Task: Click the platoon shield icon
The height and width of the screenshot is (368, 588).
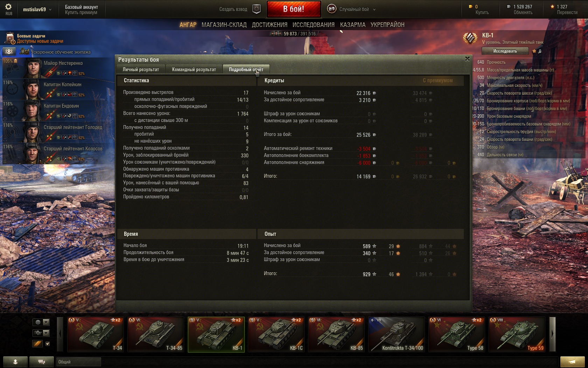Action: [257, 9]
